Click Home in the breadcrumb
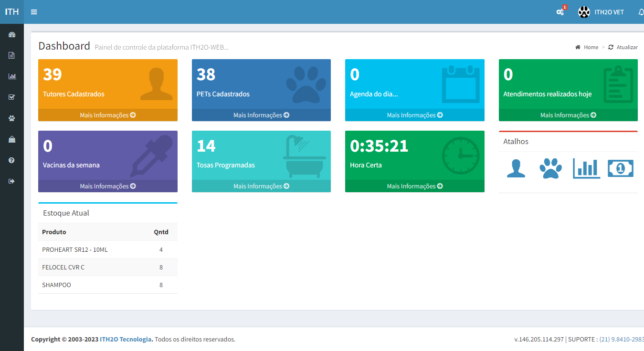644x351 pixels. coord(590,47)
